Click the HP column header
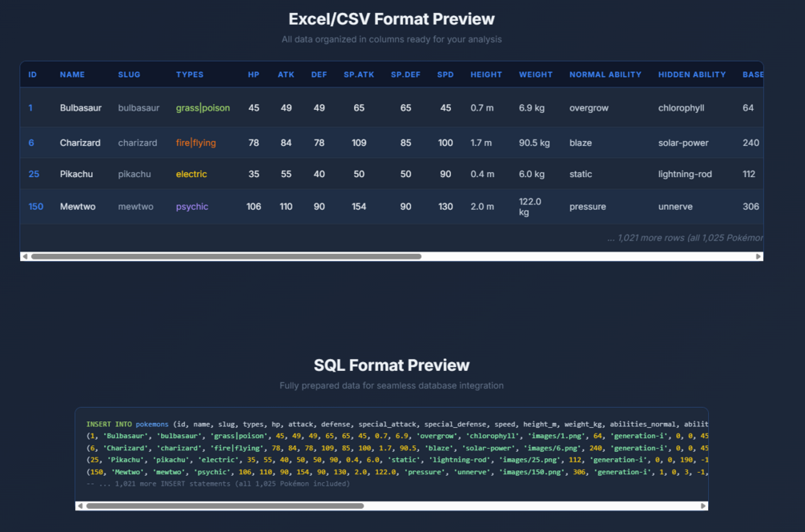805x532 pixels. (254, 75)
